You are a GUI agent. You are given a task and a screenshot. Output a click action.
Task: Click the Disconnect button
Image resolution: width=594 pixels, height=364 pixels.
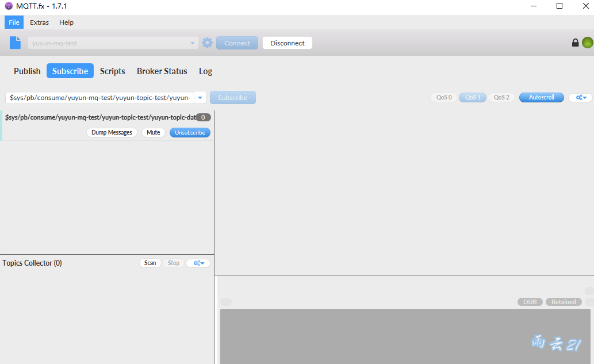[x=287, y=43]
